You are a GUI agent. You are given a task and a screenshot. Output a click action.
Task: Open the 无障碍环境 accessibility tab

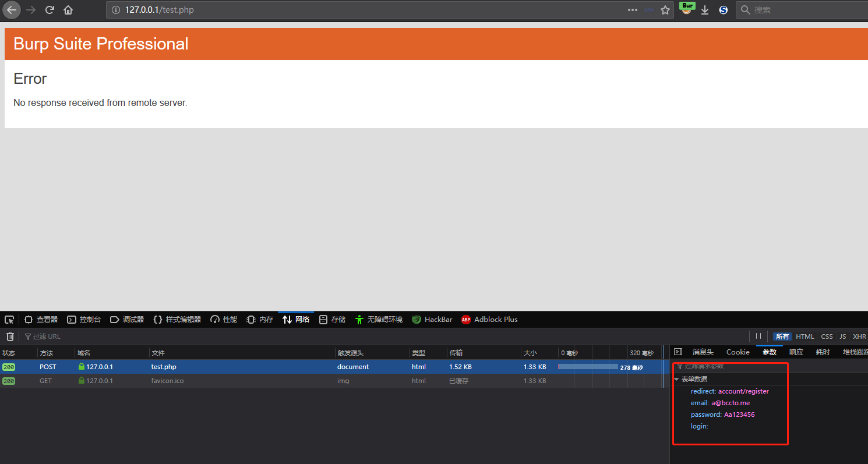click(379, 320)
